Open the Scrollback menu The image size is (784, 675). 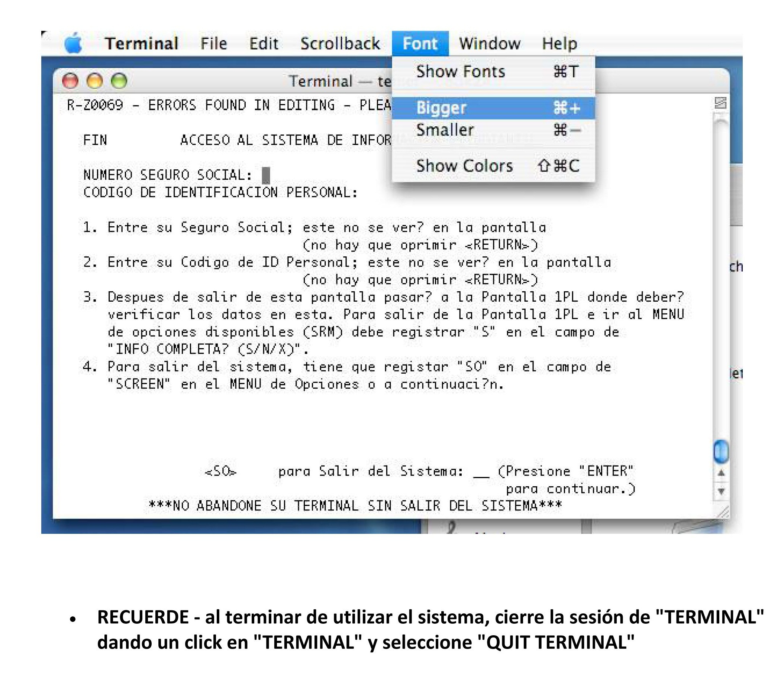[x=340, y=43]
